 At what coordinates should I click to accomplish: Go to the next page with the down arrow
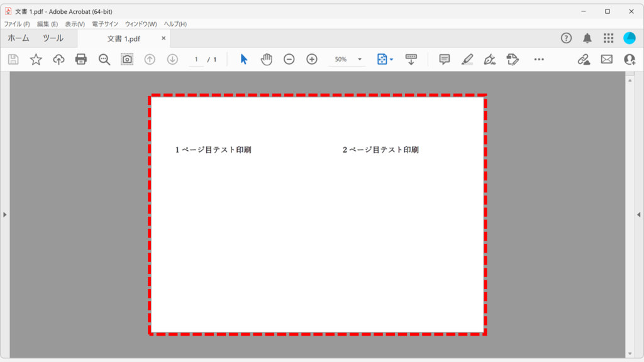[x=172, y=60]
